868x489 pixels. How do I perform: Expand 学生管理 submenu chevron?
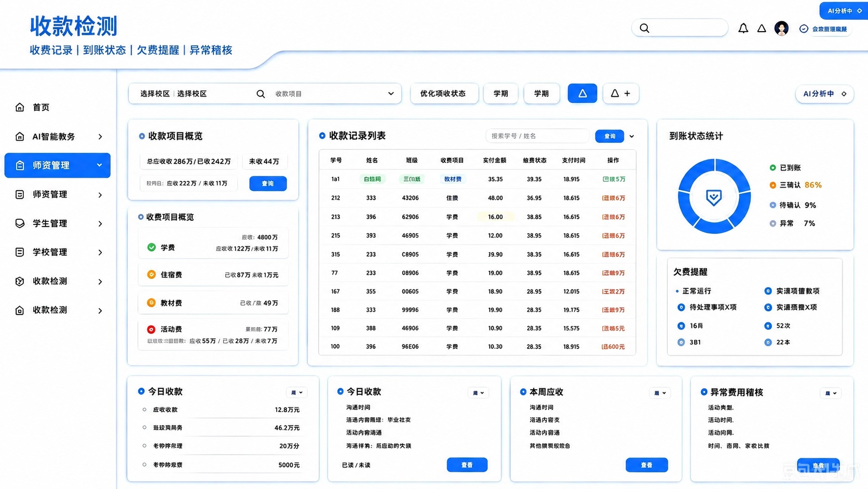pos(100,223)
